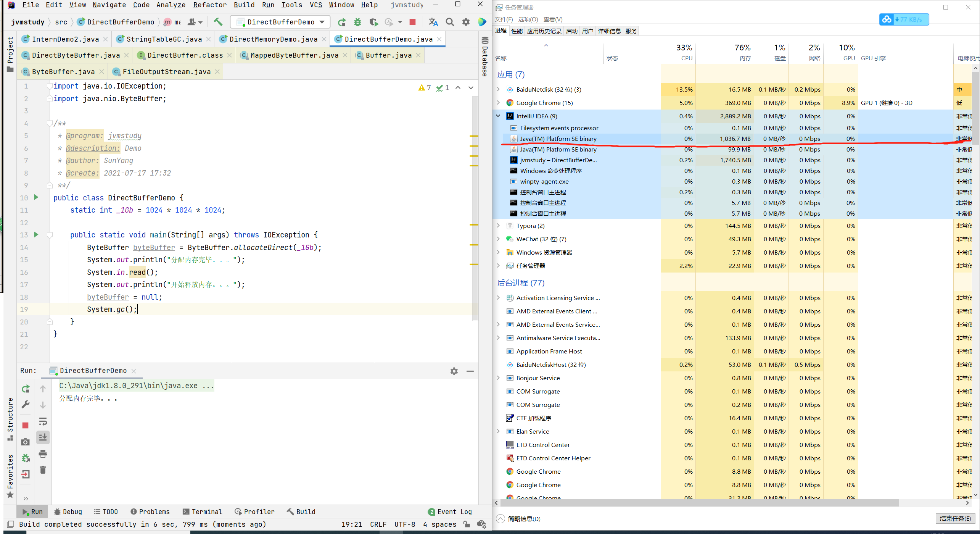Open the Translate icon in the toolbar
Image resolution: width=980 pixels, height=534 pixels.
click(x=433, y=22)
